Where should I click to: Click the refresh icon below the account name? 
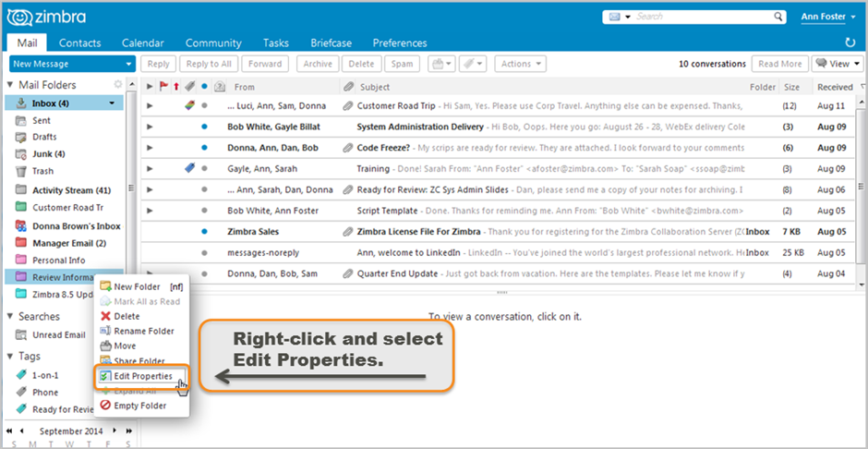850,42
